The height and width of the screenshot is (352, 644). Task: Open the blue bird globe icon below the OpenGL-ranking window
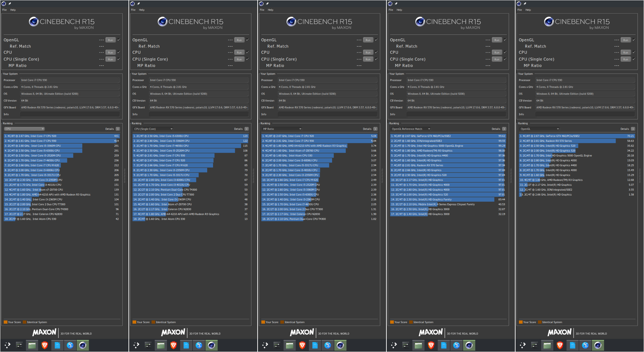point(585,345)
